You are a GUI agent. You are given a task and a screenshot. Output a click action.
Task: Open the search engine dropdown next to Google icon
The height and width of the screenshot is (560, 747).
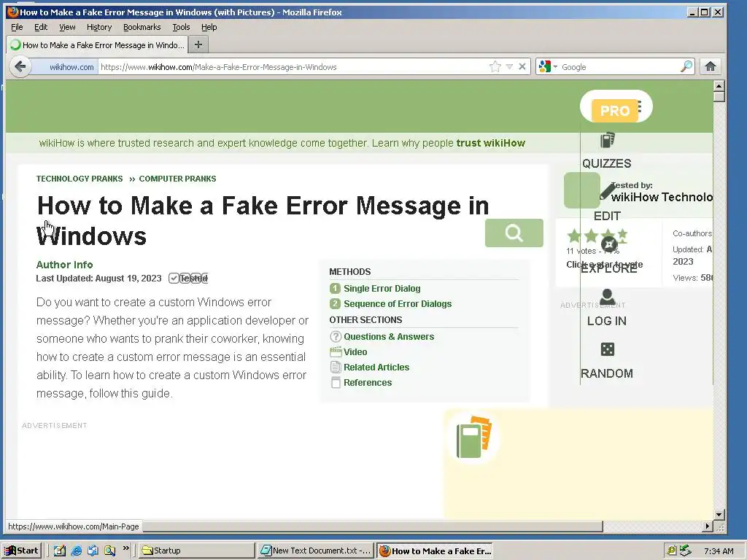(555, 66)
